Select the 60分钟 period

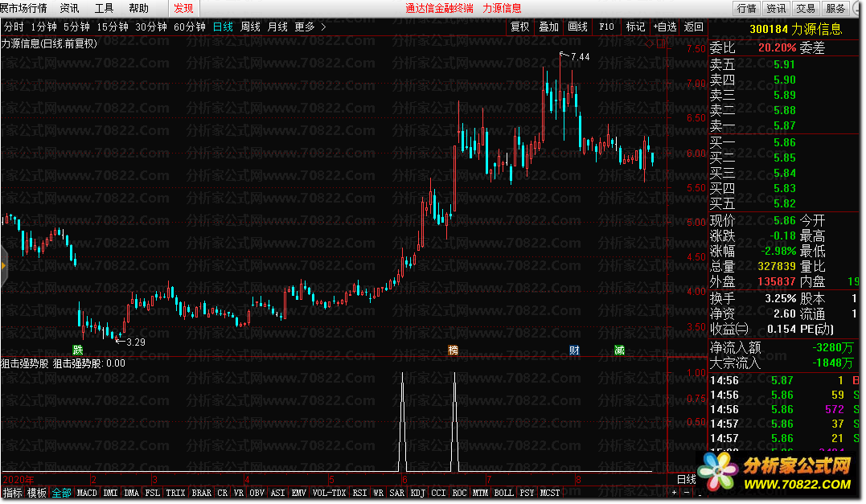(190, 27)
